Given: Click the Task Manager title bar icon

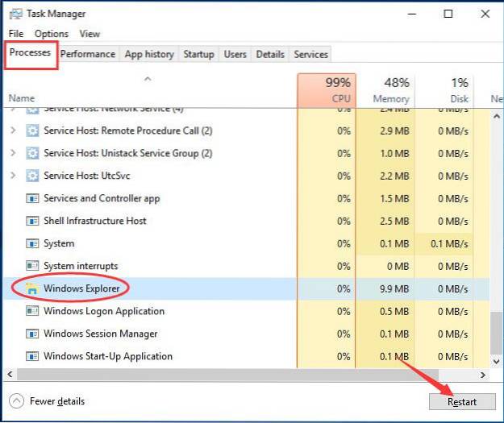Looking at the screenshot, I should point(16,14).
